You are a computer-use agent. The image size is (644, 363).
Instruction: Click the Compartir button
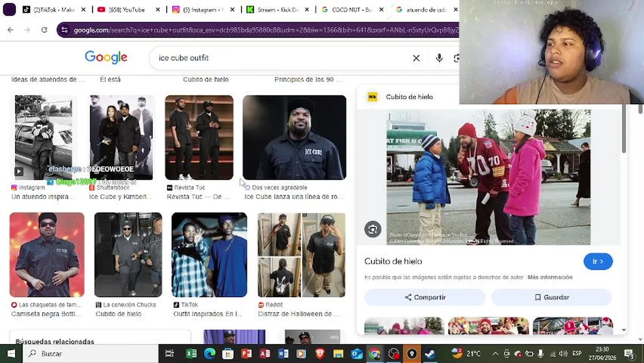coord(425,297)
